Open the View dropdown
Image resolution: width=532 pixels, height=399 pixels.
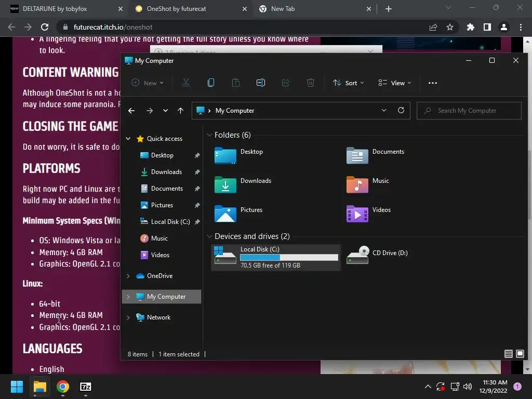click(x=395, y=83)
